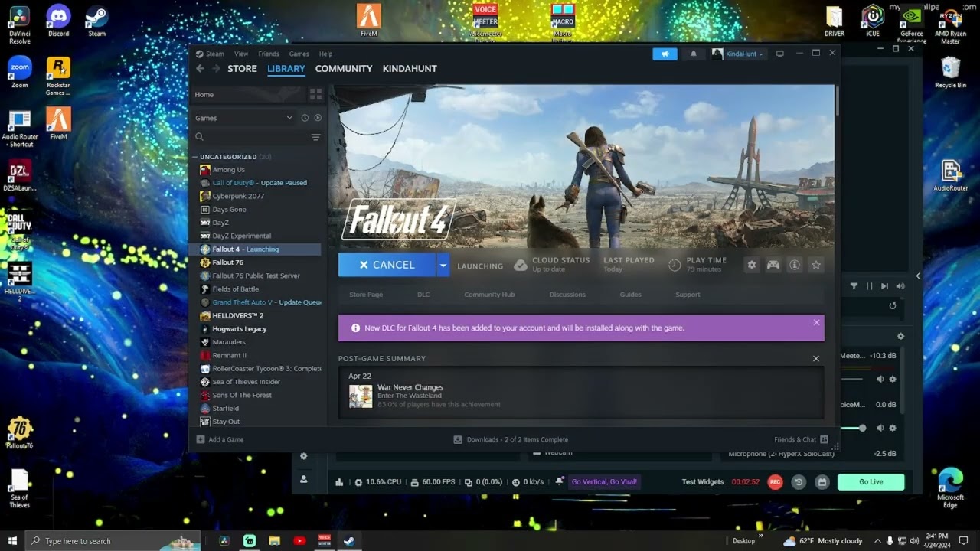This screenshot has width=980, height=551.
Task: Open Streamlabs mixer settings gear
Action: click(x=900, y=336)
